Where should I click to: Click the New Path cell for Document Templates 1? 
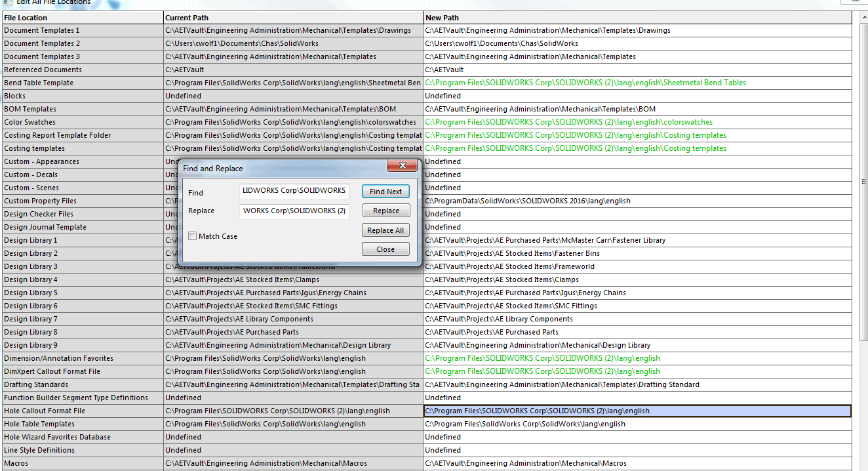point(637,30)
